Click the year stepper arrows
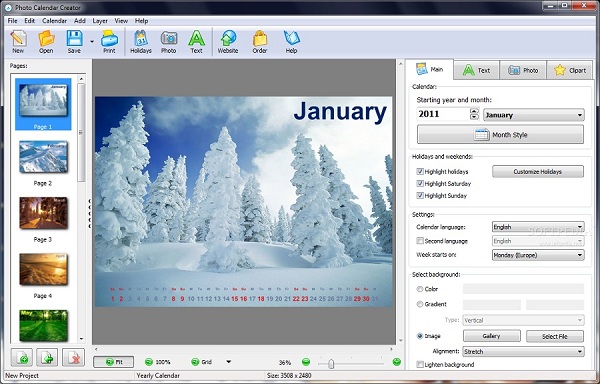Image resolution: width=600 pixels, height=384 pixels. tap(474, 114)
